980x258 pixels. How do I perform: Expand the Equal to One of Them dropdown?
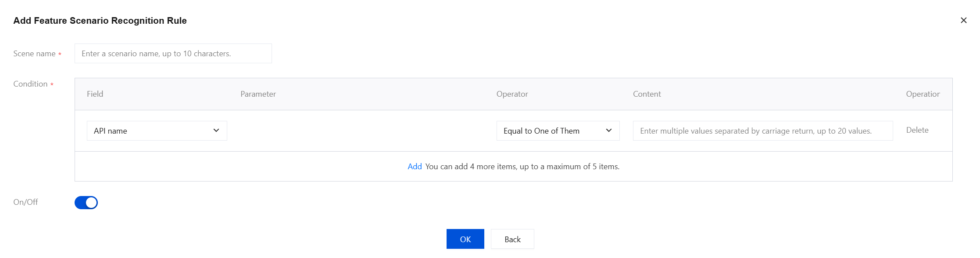[x=558, y=131]
